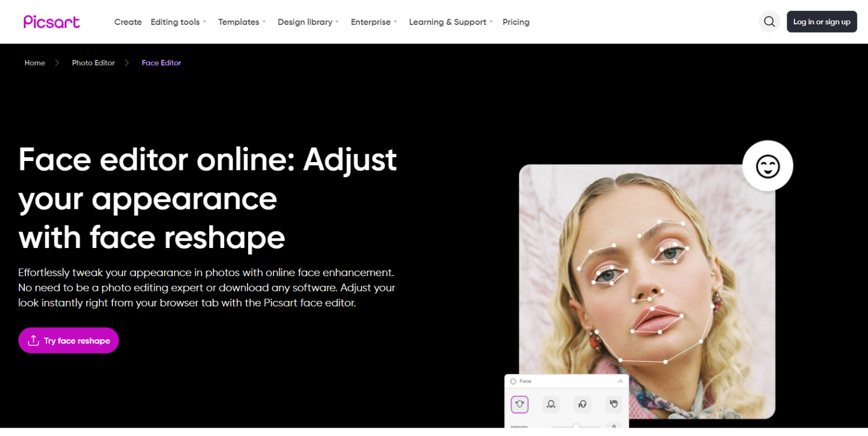Go to the Pricing page
This screenshot has width=868, height=436.
click(x=516, y=22)
